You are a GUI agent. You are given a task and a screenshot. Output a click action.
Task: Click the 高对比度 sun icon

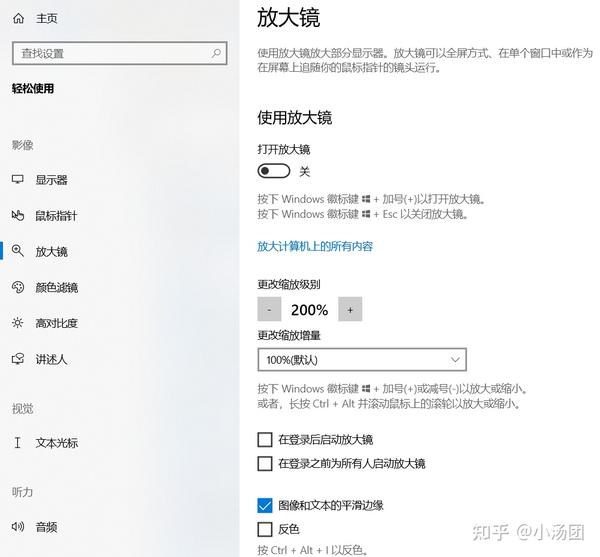click(x=18, y=323)
